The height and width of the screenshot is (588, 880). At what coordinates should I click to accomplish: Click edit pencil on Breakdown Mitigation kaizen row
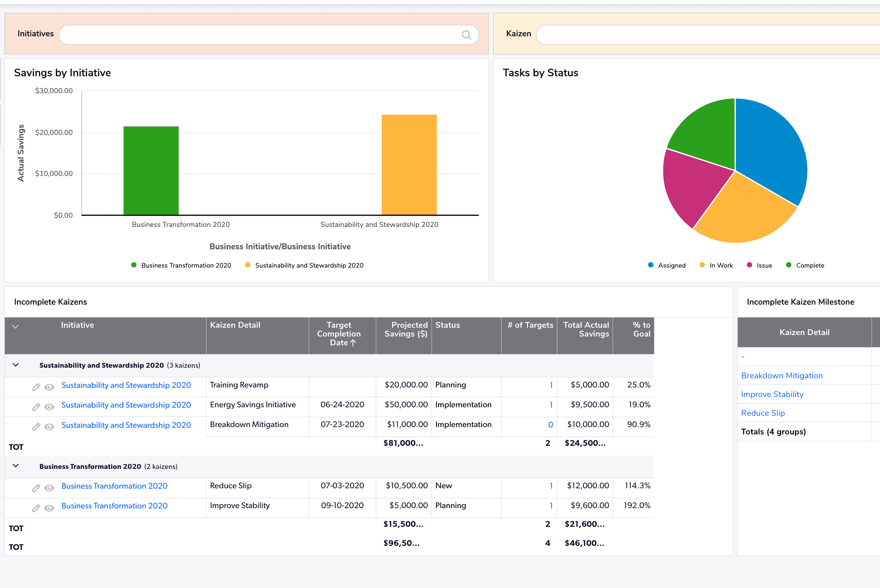tap(36, 427)
